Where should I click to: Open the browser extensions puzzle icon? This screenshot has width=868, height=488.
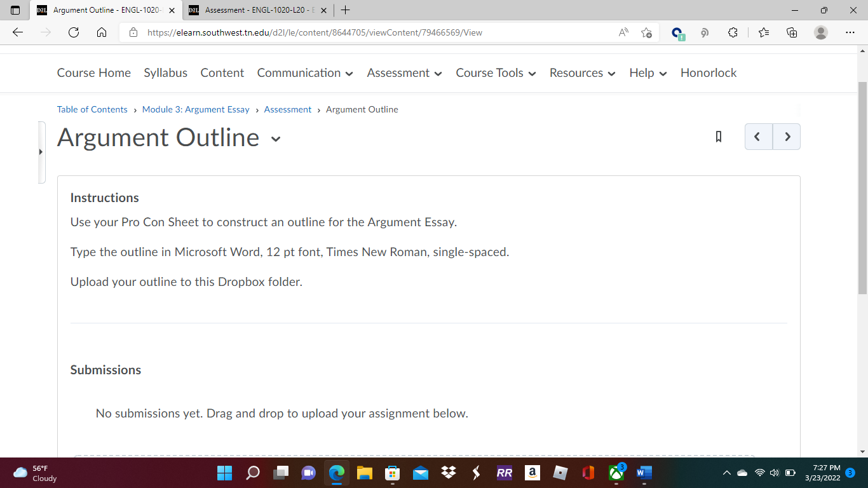[x=733, y=32]
